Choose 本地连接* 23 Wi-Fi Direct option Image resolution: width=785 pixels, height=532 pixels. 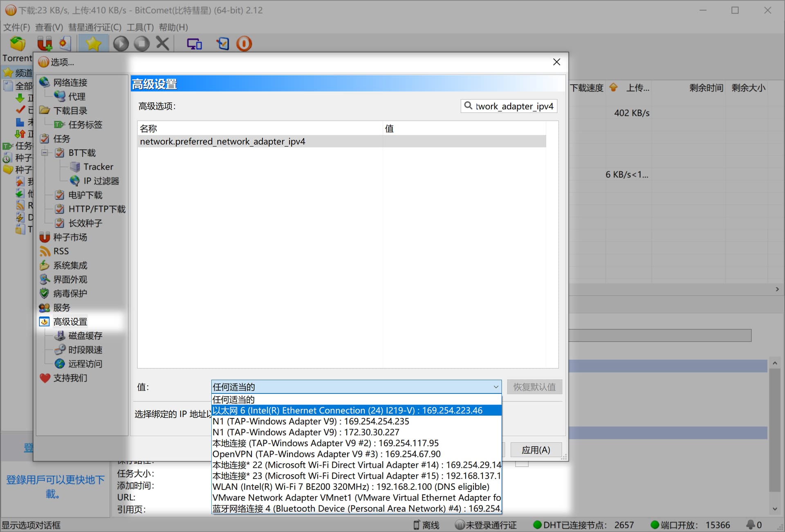point(356,476)
